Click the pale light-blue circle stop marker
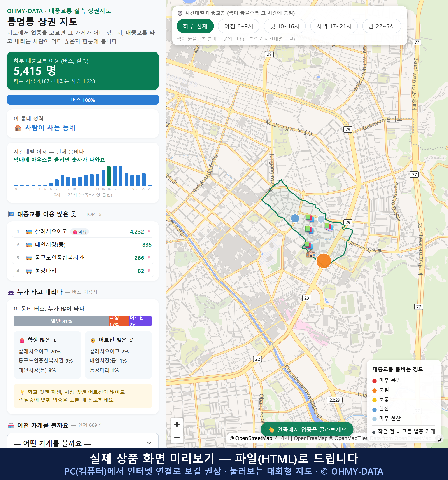 (x=321, y=219)
